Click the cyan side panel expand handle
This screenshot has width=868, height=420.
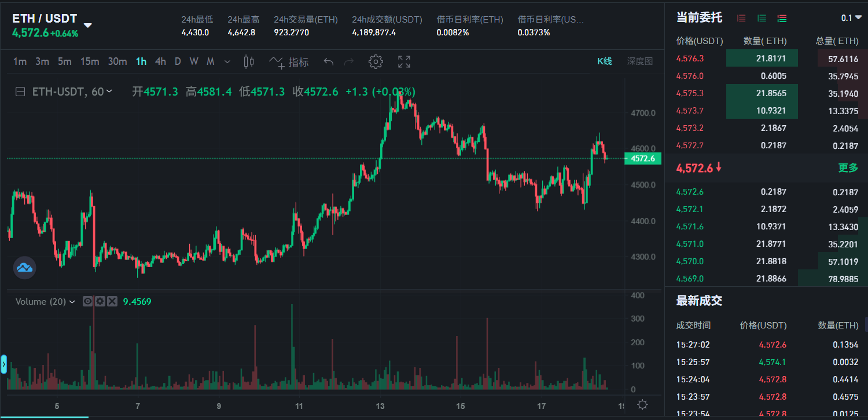3,364
